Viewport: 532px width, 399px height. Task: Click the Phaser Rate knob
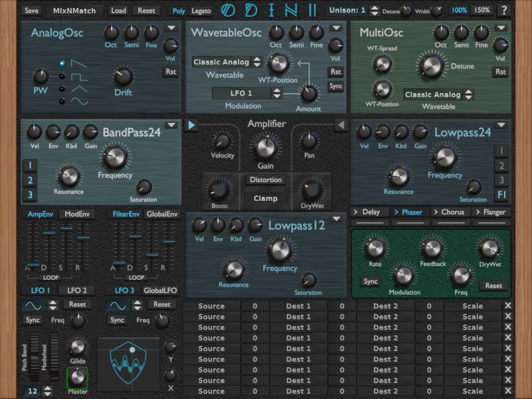(x=375, y=248)
